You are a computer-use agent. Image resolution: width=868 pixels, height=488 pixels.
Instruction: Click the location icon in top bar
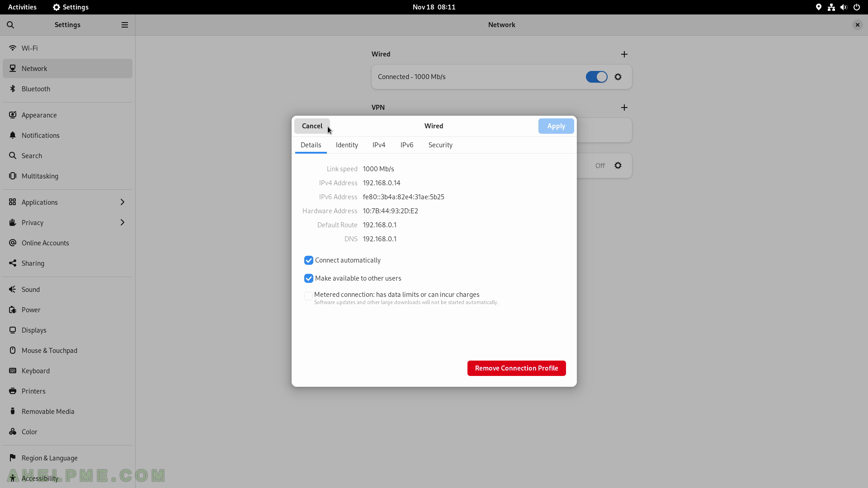coord(818,7)
